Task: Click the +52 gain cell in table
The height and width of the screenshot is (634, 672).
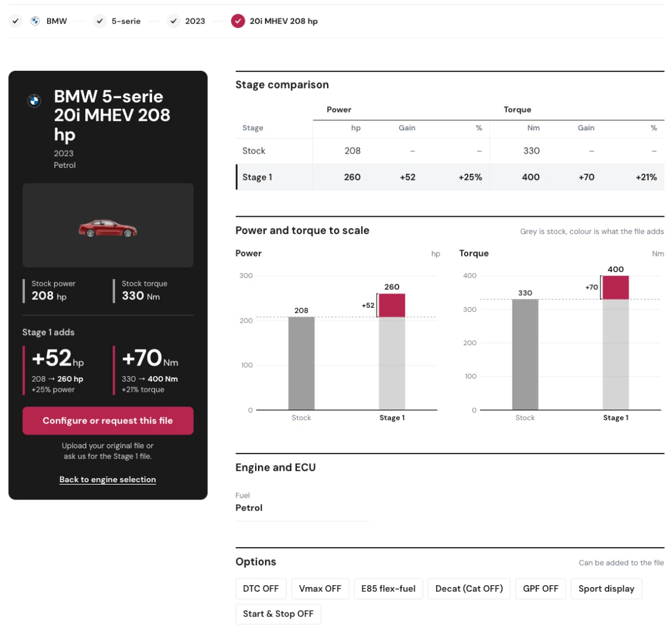Action: tap(407, 177)
